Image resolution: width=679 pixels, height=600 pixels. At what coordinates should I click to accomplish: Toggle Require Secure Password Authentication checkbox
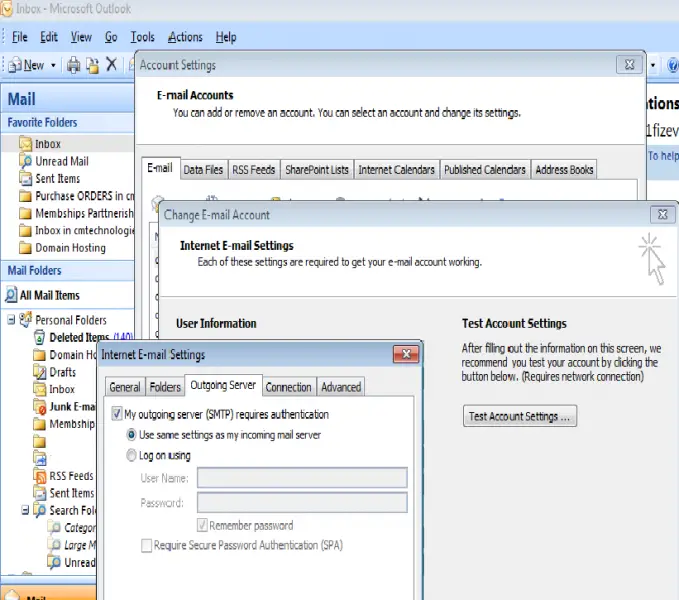coord(146,545)
